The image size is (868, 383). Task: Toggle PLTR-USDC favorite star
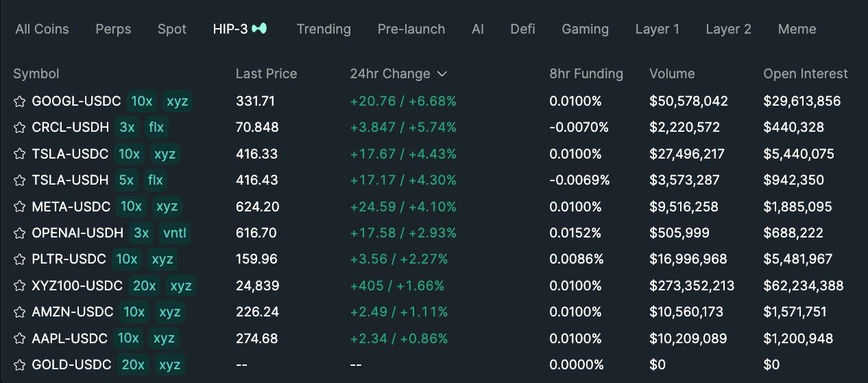19,259
